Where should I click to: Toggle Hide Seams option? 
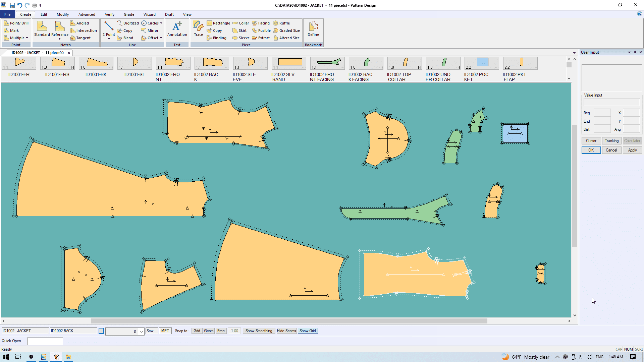[286, 331]
